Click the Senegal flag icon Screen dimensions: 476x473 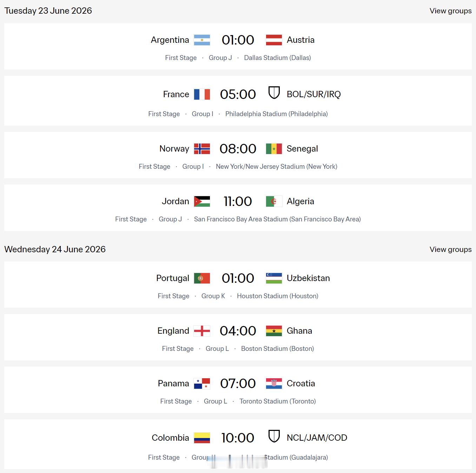(x=274, y=149)
